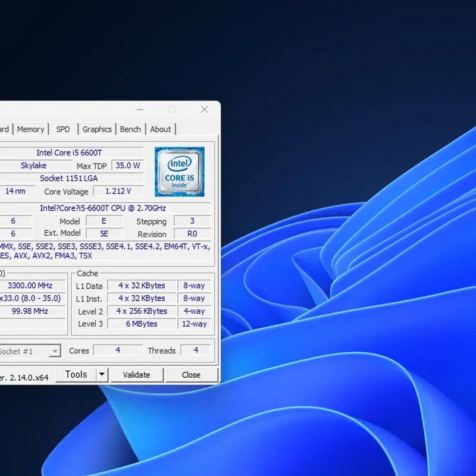Screen dimensions: 476x476
Task: Click the Intel Core i5 6600T name field
Action: pyautogui.click(x=71, y=153)
